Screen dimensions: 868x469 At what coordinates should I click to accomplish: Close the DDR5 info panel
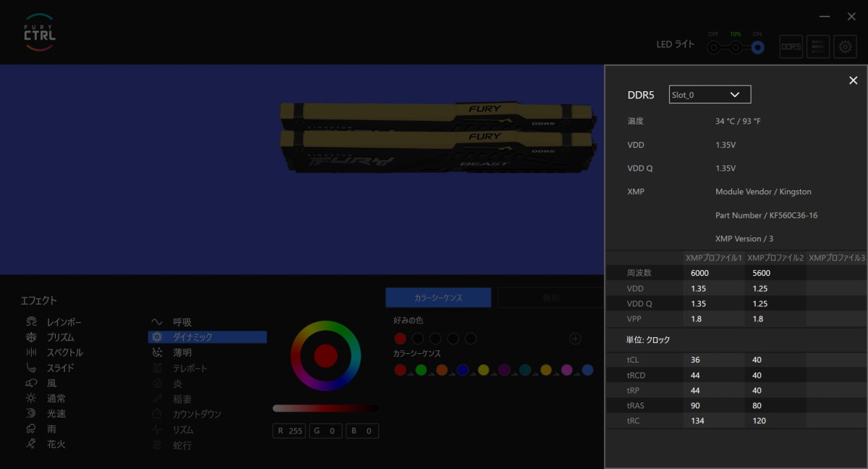click(853, 80)
